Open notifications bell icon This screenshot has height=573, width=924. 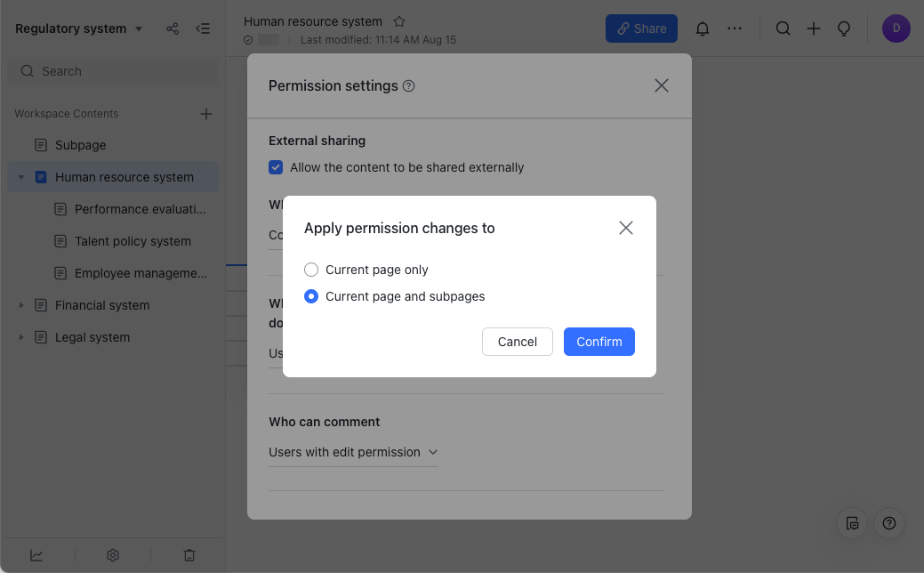click(x=703, y=28)
